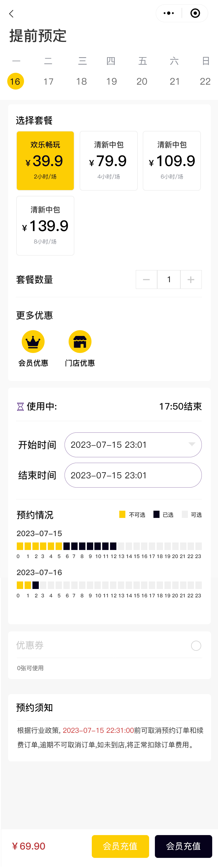
Task: Choose the ¥79.9 4-hour package
Action: click(x=109, y=160)
